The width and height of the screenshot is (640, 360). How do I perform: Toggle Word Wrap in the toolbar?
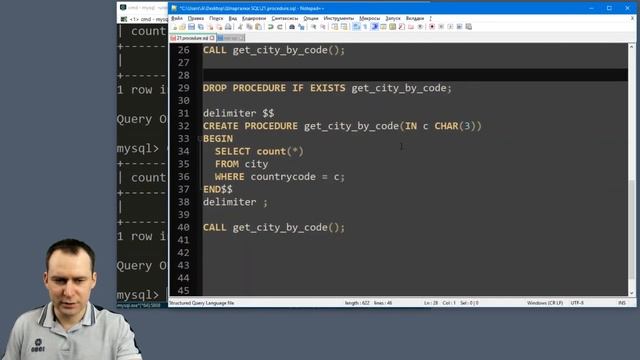point(355,27)
